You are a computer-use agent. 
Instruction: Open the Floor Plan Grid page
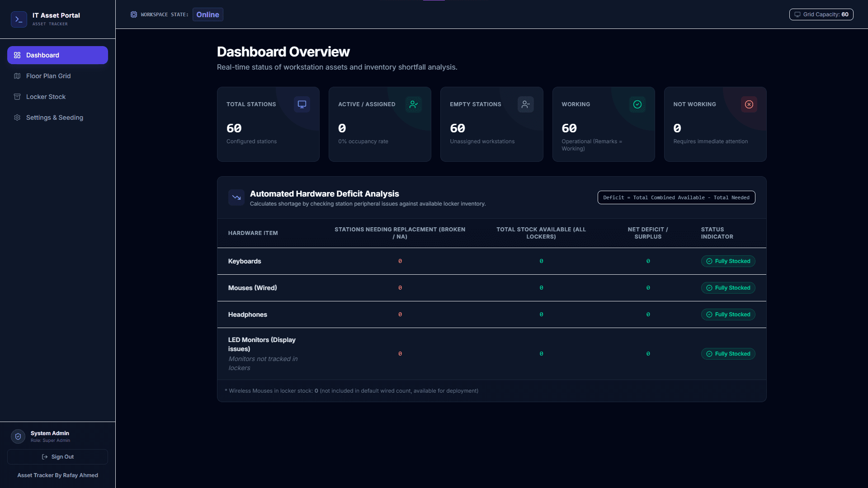(x=57, y=76)
